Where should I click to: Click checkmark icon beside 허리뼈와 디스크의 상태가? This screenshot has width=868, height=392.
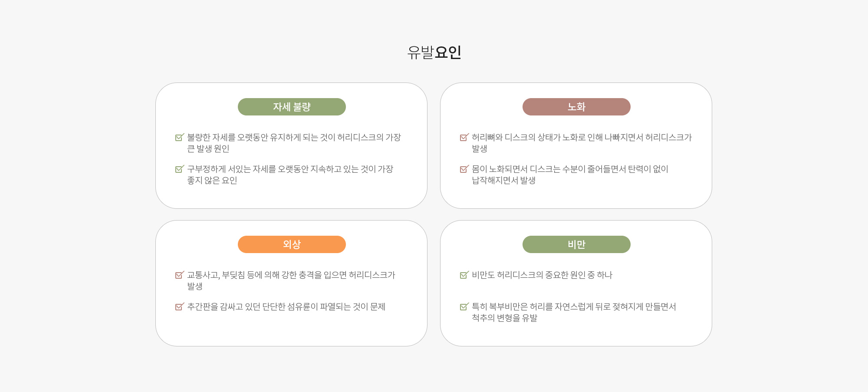click(x=464, y=137)
